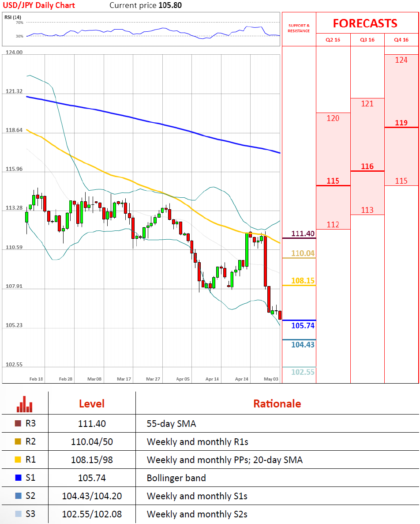
Task: Click the Feb 18 date axis label
Action: click(x=36, y=379)
